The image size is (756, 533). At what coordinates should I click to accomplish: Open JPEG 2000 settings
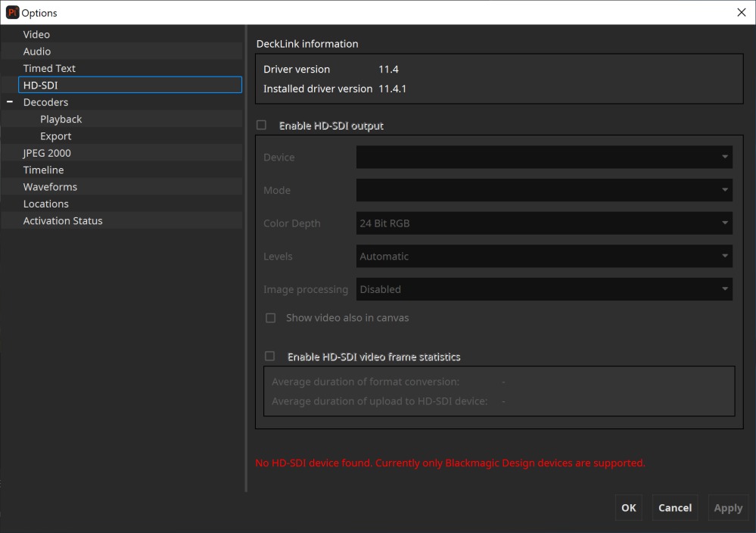pos(47,153)
